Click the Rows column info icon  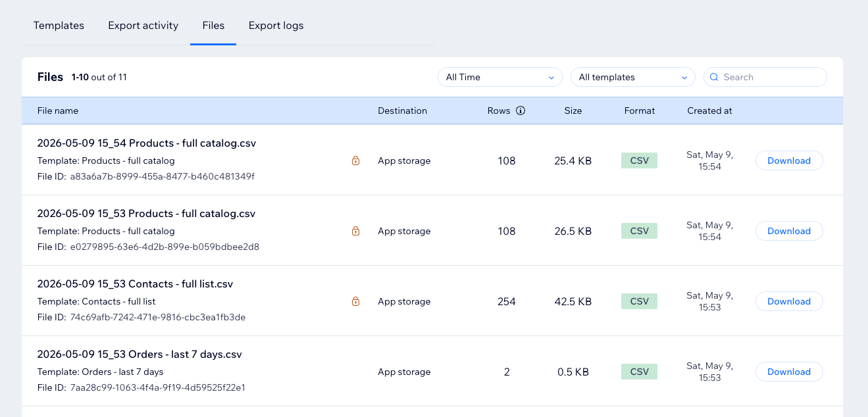[521, 110]
